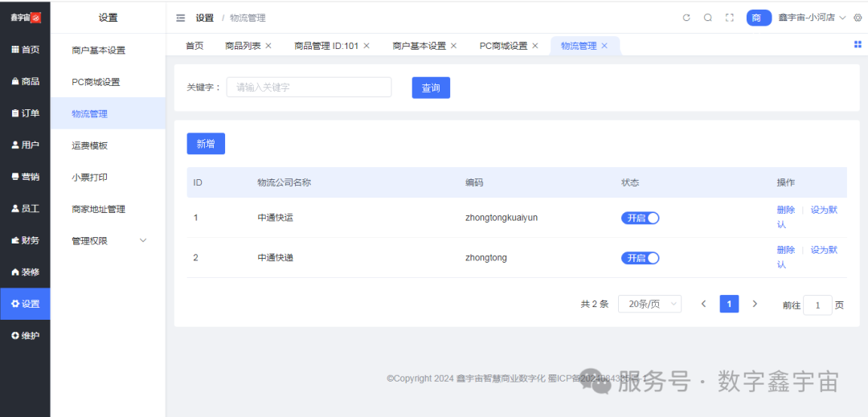Image resolution: width=868 pixels, height=417 pixels.
Task: Open the 维护 maintenance section
Action: tap(25, 336)
